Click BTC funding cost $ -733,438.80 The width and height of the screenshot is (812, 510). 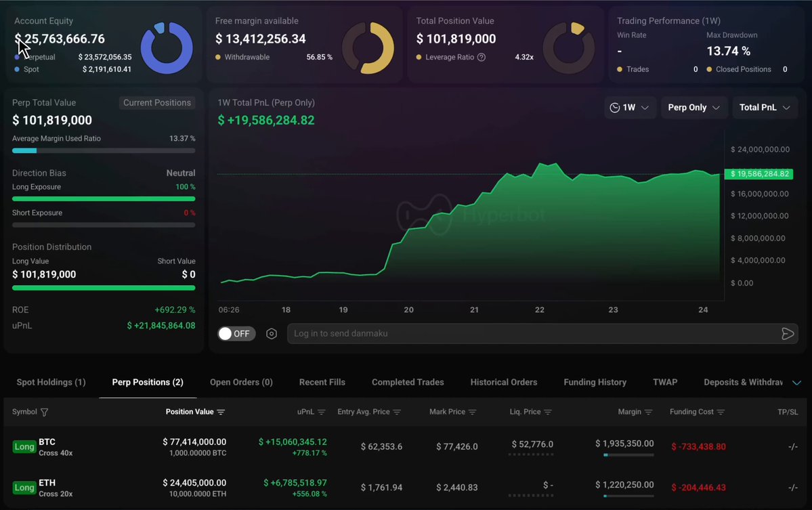tap(698, 446)
